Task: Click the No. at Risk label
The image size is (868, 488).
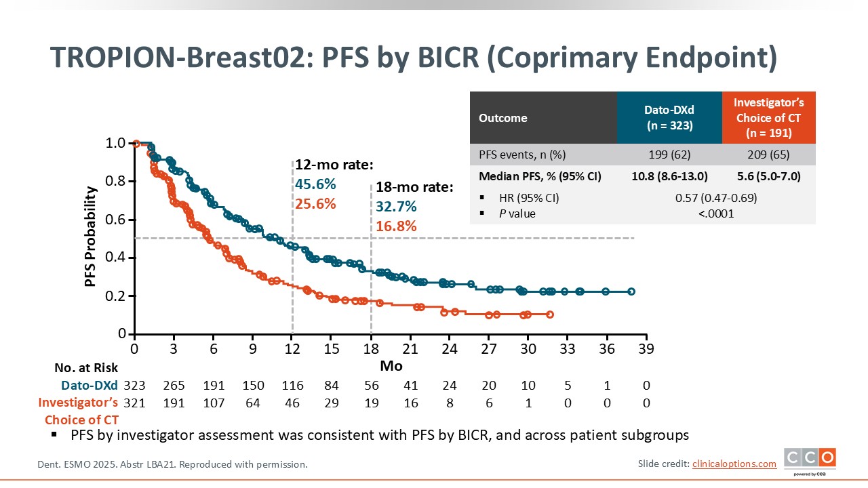Action: click(x=86, y=368)
